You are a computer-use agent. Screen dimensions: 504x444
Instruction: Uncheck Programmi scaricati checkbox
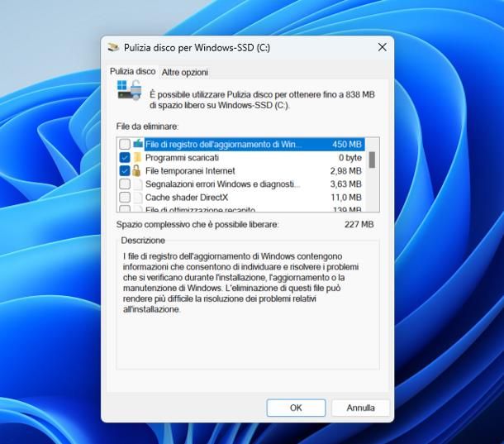[x=125, y=157]
